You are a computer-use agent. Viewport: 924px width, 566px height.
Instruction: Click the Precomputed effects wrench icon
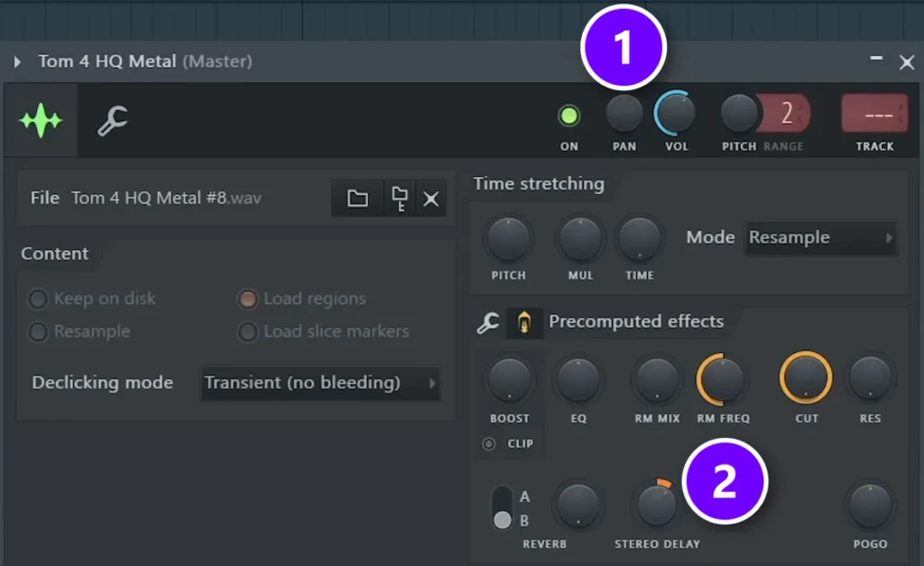coord(488,322)
